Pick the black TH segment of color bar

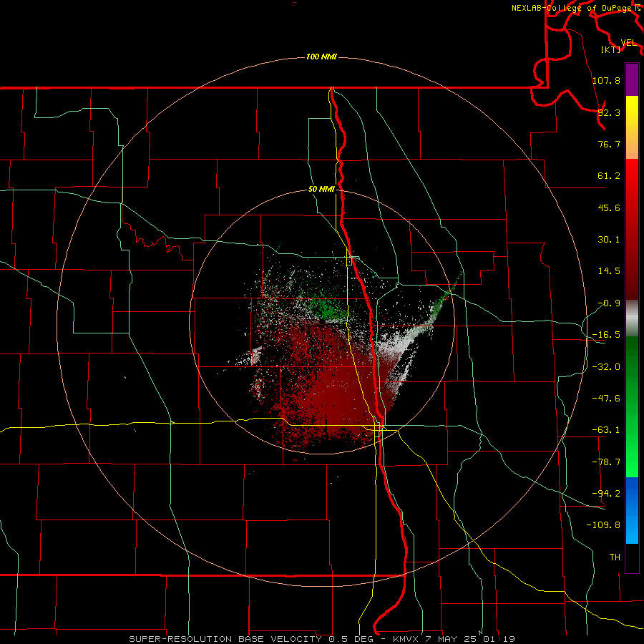pos(632,557)
